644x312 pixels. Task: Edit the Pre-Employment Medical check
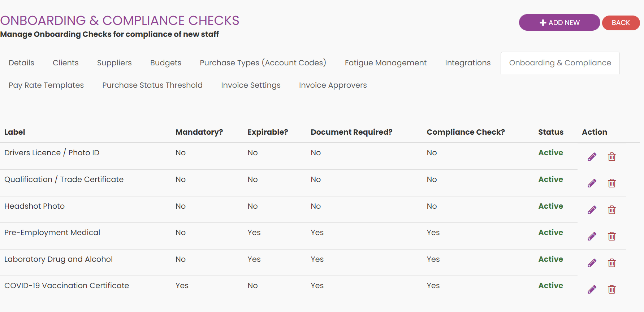(x=592, y=237)
